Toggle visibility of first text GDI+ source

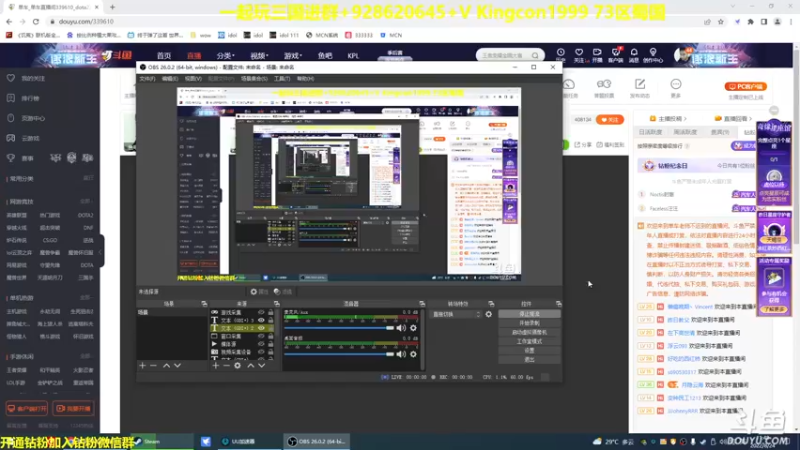click(261, 320)
